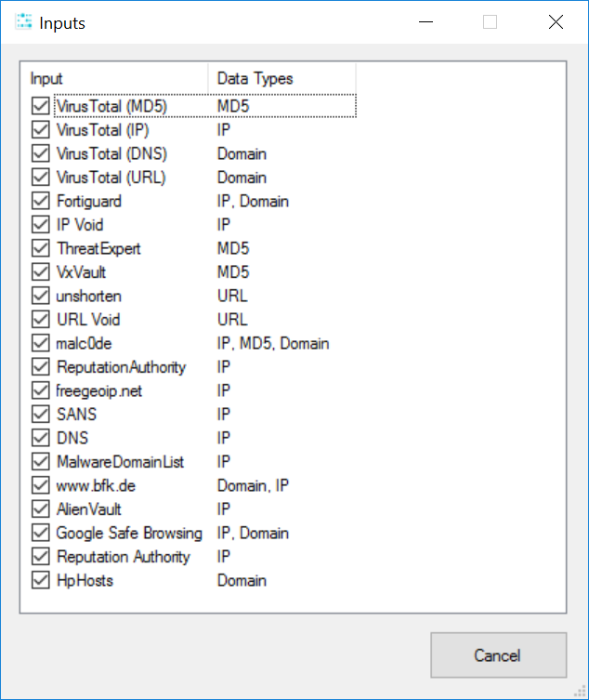Toggle the MalwareDomainList checkbox
589x700 pixels.
(x=41, y=462)
